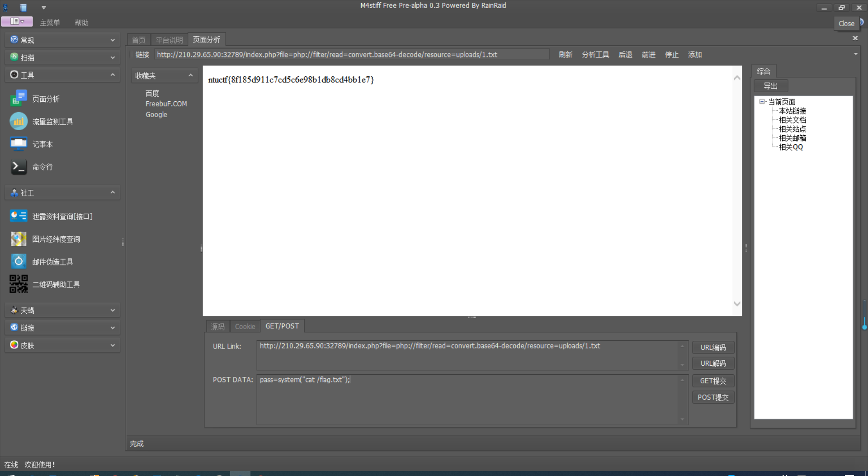
Task: Select 本站链接 in the tree
Action: pos(793,111)
